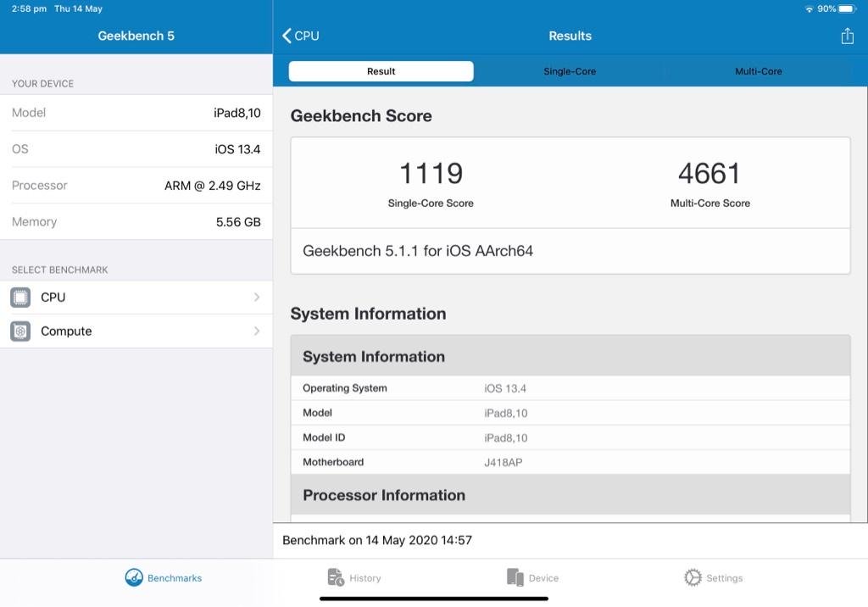Open the Settings gear icon
Image resolution: width=868 pixels, height=607 pixels.
point(693,577)
